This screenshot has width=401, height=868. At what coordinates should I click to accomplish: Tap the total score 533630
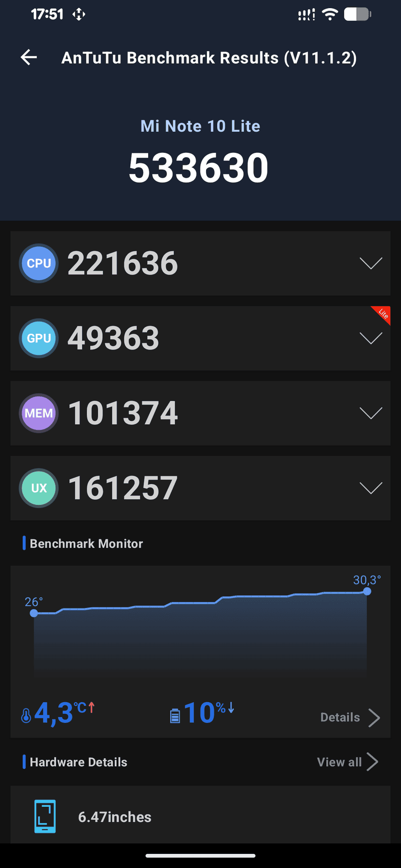coord(198,168)
